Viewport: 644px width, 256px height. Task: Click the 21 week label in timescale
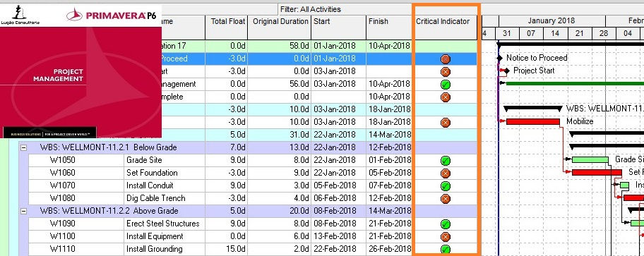(x=579, y=33)
